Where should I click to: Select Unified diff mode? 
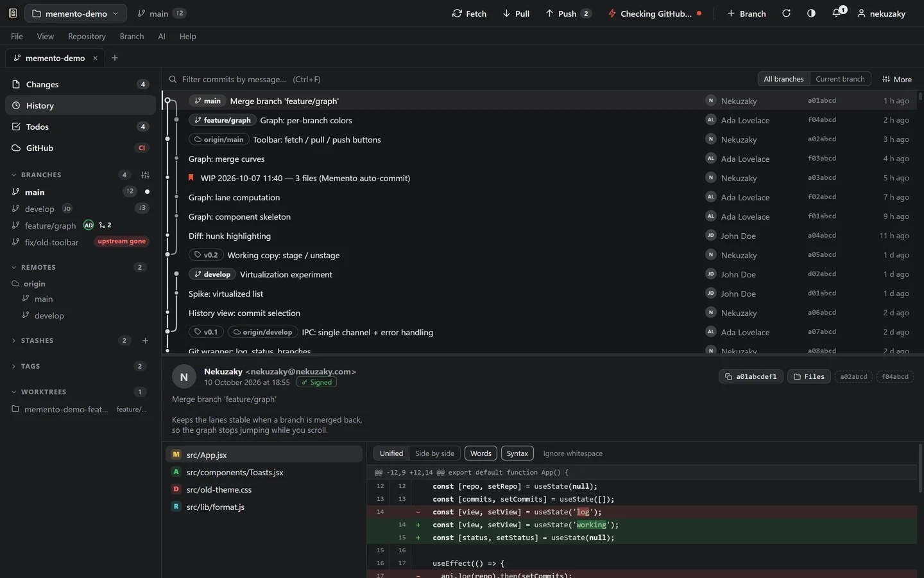[x=391, y=453]
